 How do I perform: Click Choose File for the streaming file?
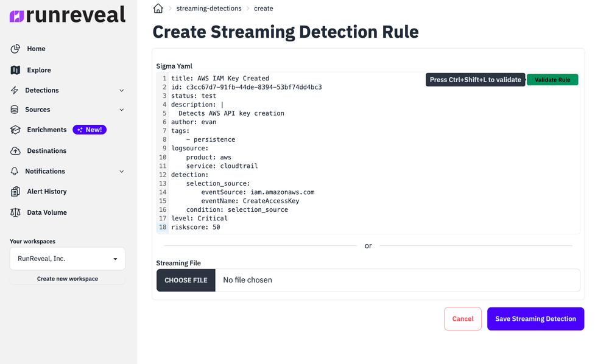coord(185,280)
